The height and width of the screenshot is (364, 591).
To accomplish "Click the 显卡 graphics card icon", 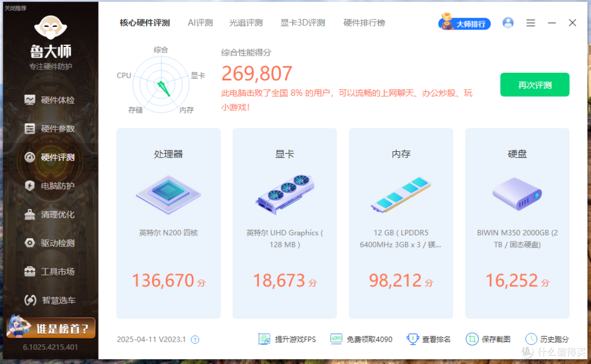I will (x=285, y=195).
